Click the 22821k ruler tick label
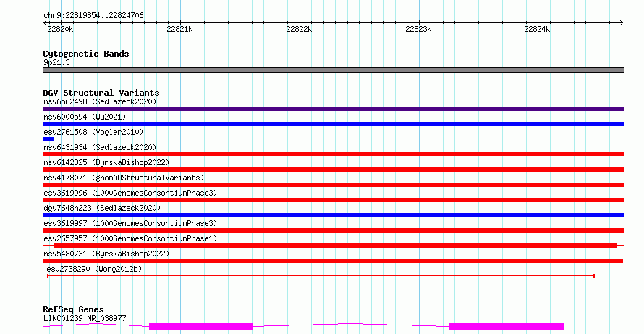This screenshot has width=644, height=334. pos(179,29)
